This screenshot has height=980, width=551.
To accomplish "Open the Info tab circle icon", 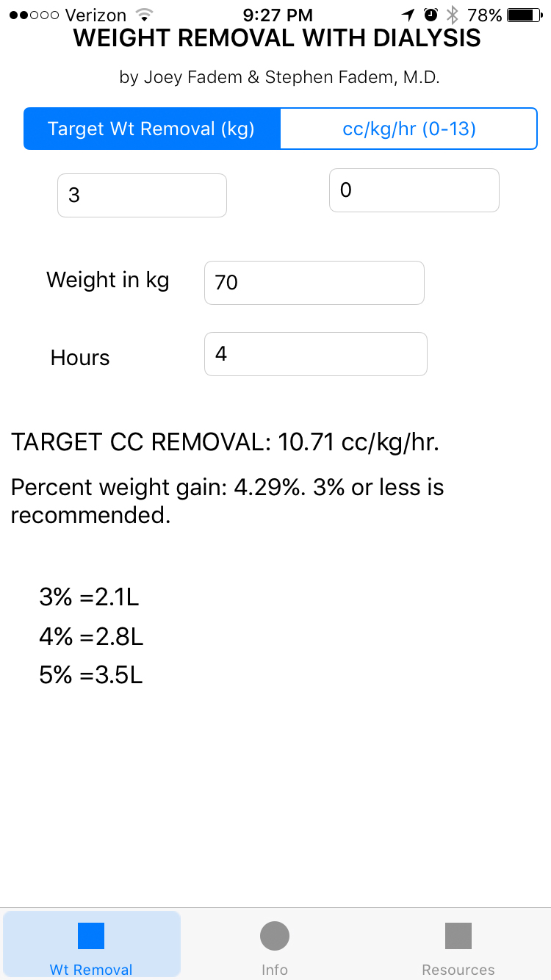I will (x=275, y=936).
